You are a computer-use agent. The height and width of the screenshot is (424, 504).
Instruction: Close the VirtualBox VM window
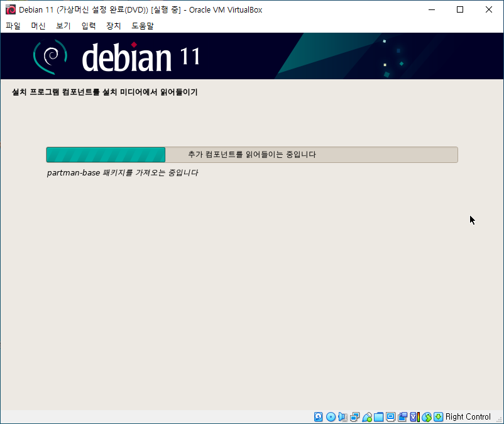pos(488,9)
